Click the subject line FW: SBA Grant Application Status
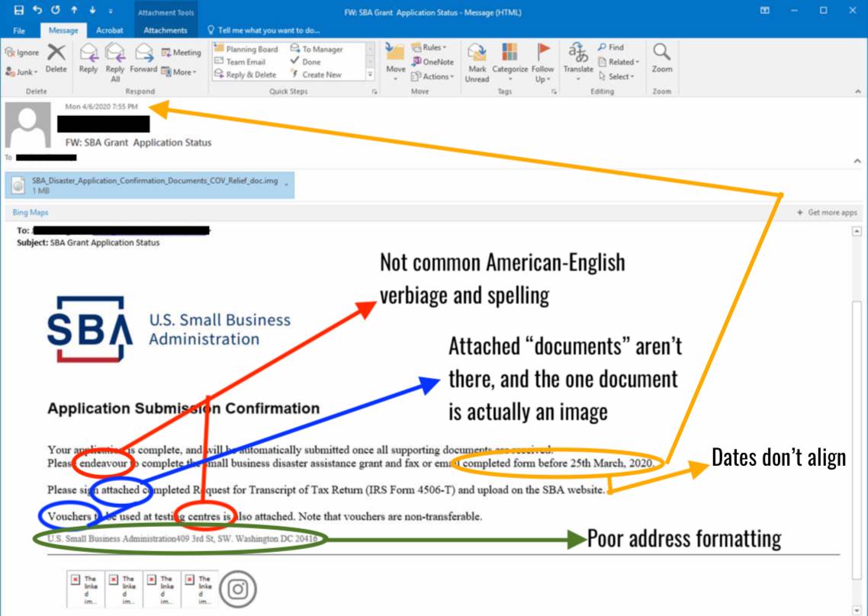 (138, 143)
